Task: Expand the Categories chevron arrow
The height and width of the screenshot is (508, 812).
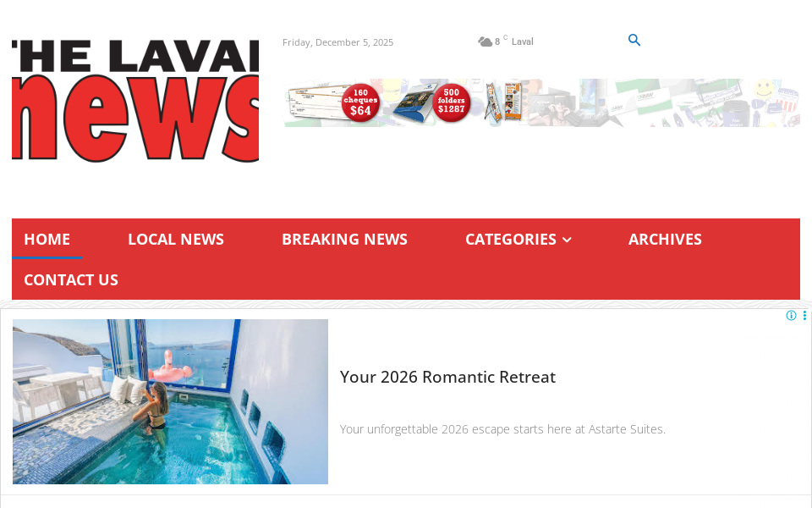Action: [567, 240]
